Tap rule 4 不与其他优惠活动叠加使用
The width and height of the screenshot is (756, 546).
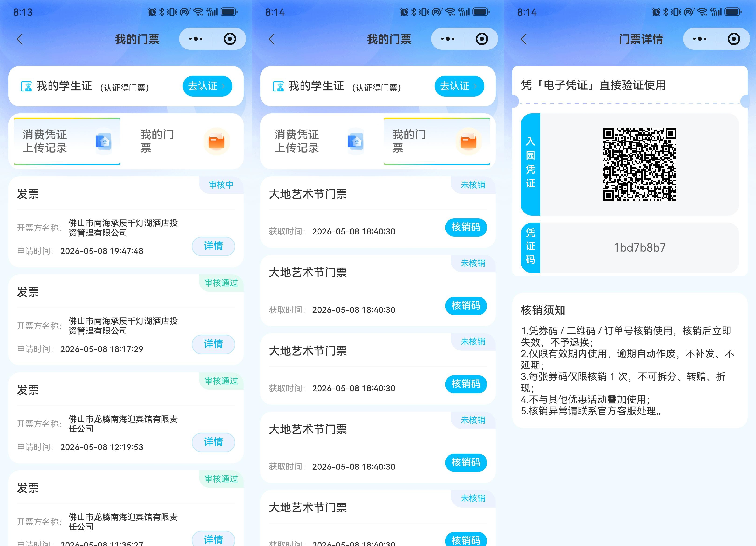click(586, 399)
